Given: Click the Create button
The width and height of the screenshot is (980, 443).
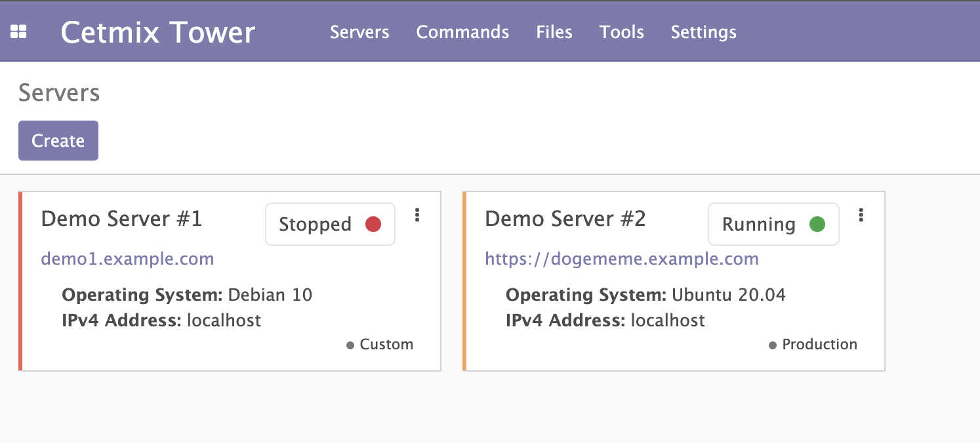Looking at the screenshot, I should pos(58,141).
